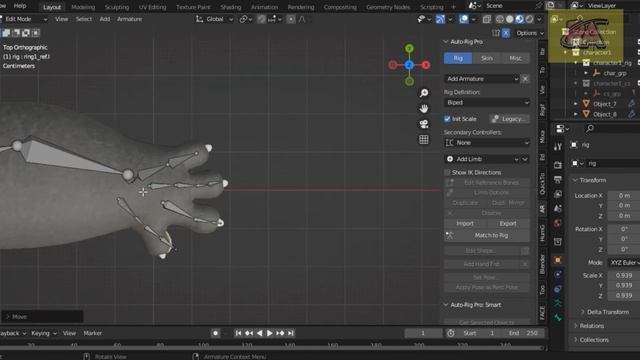Switch to the Sculpting workspace tab
Screen dimensions: 640x360
(x=117, y=7)
